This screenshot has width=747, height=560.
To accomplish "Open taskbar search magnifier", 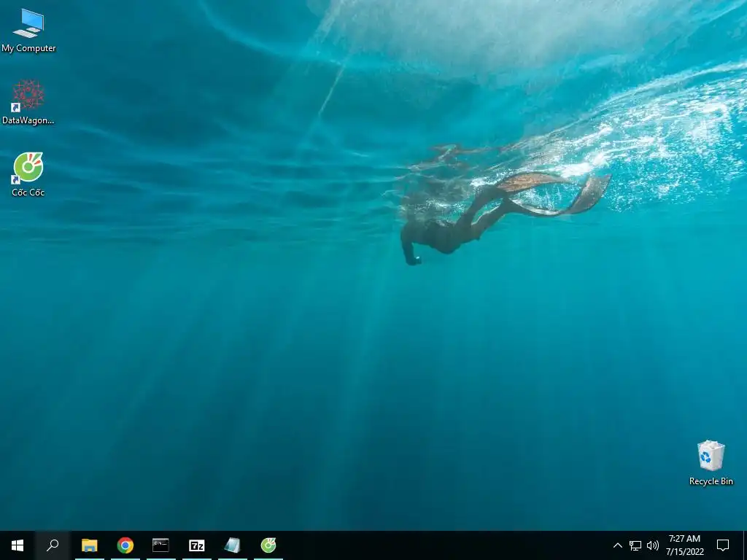I will pyautogui.click(x=53, y=545).
